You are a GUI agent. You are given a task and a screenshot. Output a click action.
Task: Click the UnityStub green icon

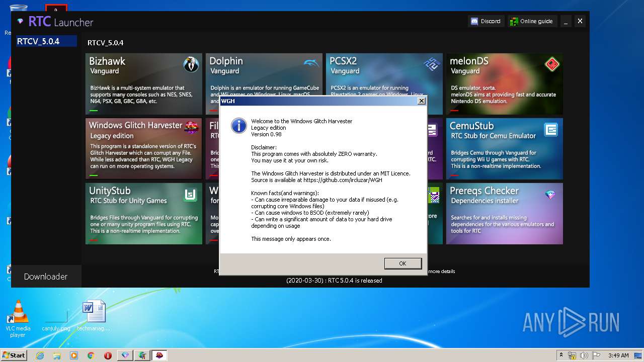click(x=190, y=194)
